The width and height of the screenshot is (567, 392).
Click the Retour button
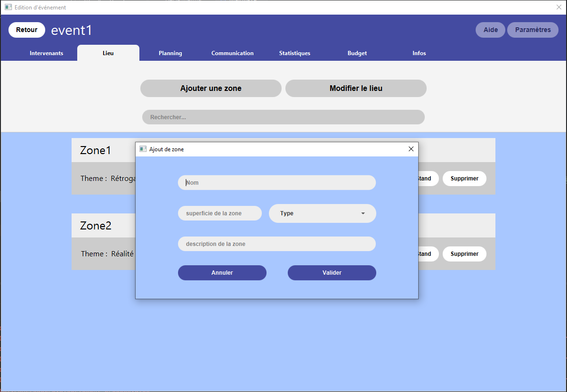click(x=27, y=30)
